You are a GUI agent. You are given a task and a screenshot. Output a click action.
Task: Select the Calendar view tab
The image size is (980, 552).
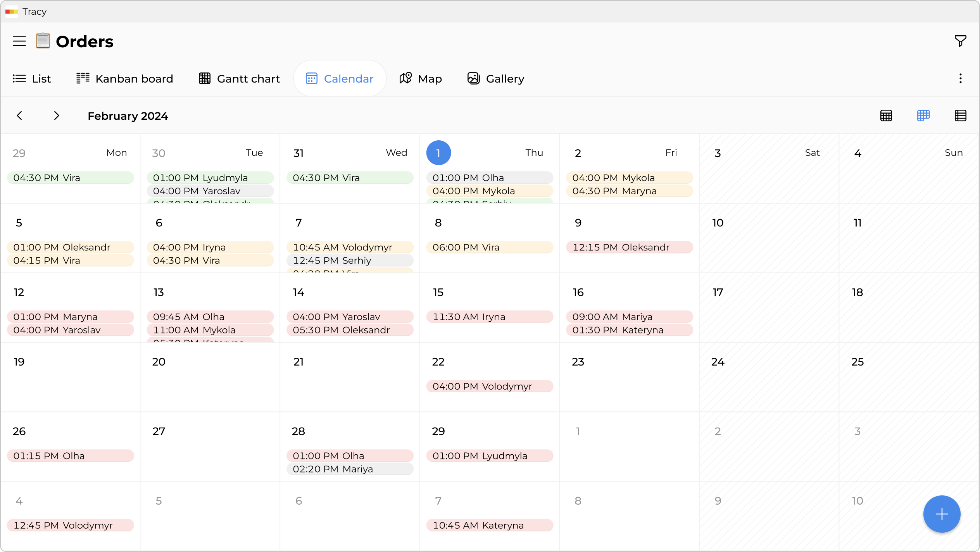point(340,78)
